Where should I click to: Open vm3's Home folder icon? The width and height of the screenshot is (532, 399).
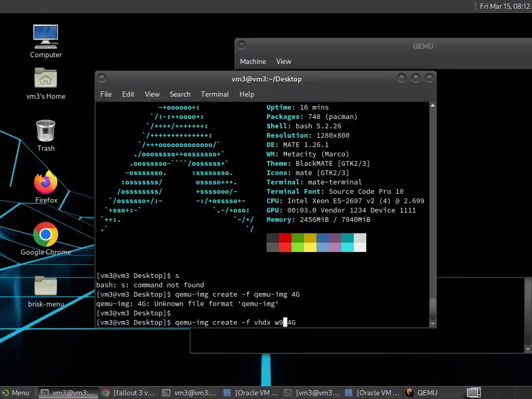click(x=46, y=83)
